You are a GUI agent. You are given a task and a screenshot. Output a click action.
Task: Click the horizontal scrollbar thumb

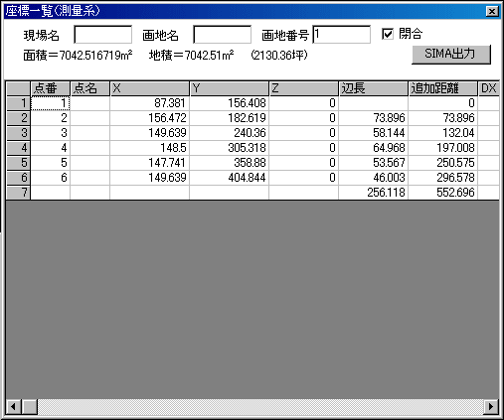[x=30, y=406]
